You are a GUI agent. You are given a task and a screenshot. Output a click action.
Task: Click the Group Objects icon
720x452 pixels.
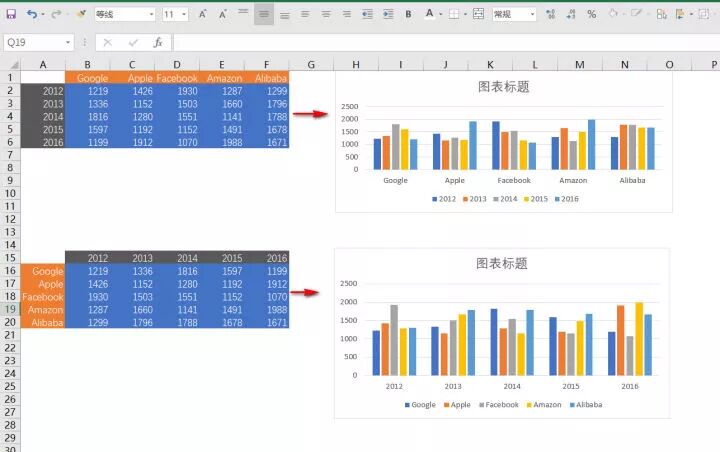coord(703,14)
